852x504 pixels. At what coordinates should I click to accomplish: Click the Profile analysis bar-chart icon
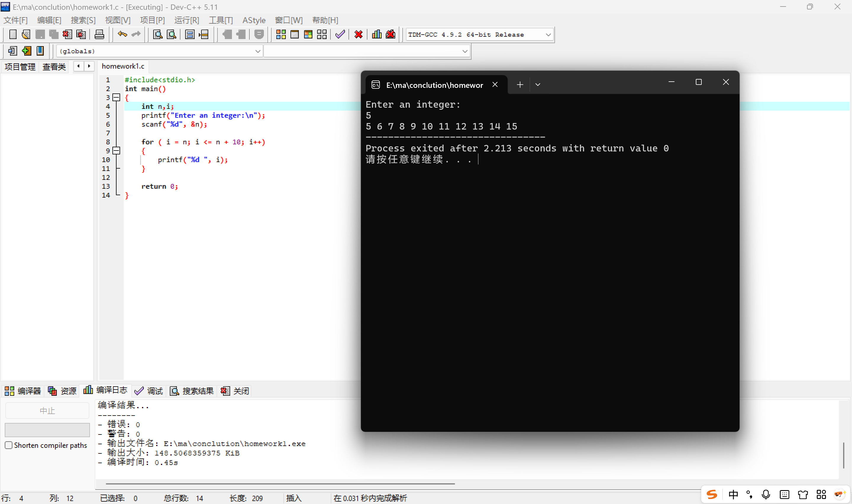377,34
